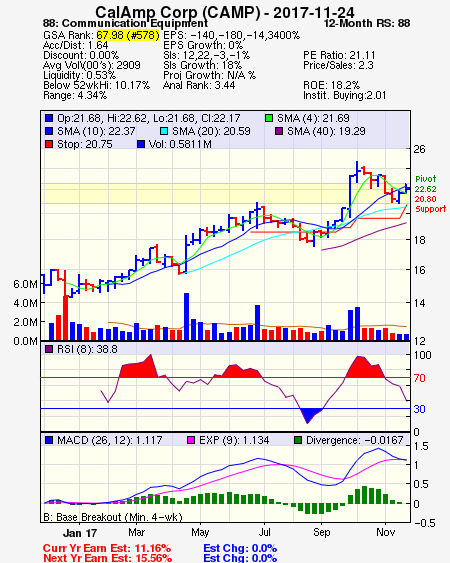Click the 'ROE: 18.2%' text
The image size is (450, 563).
(x=331, y=85)
